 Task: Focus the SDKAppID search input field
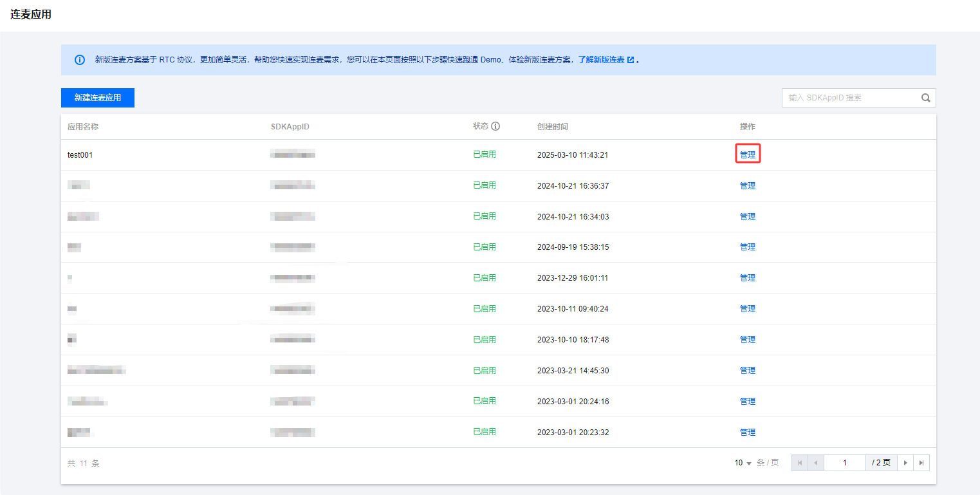point(849,98)
